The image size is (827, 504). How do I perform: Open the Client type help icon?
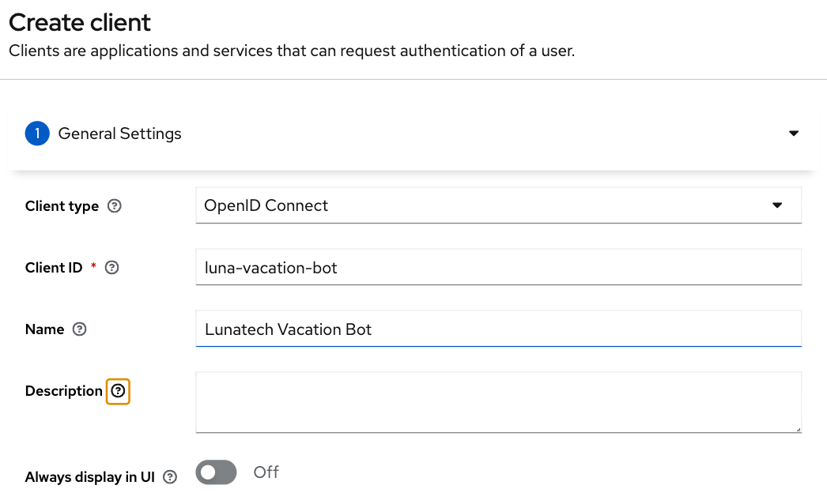115,206
